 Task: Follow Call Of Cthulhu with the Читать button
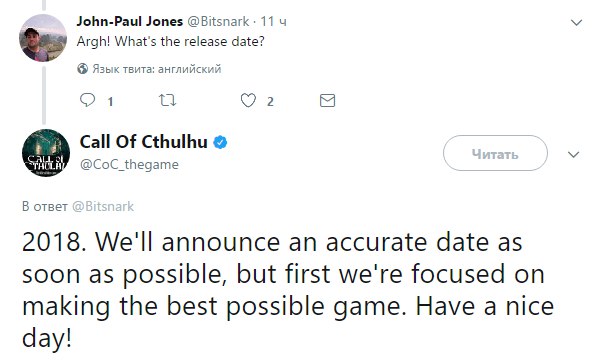point(495,153)
